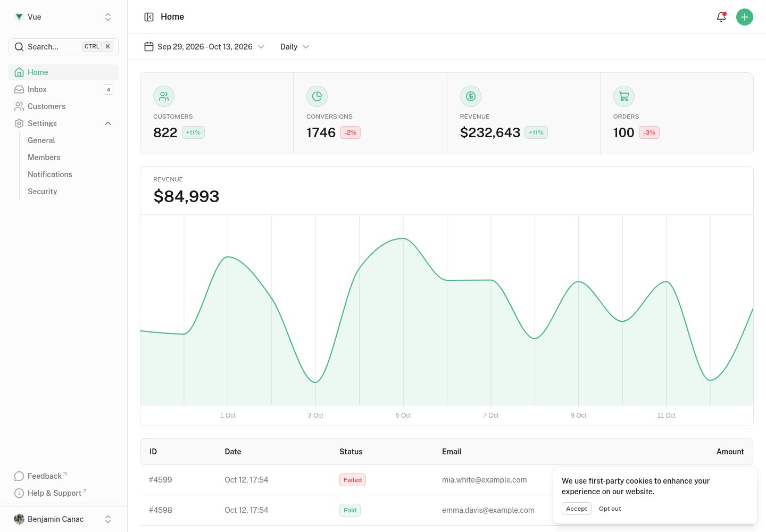Click Opt out of cookies
766x532 pixels.
pyautogui.click(x=610, y=509)
